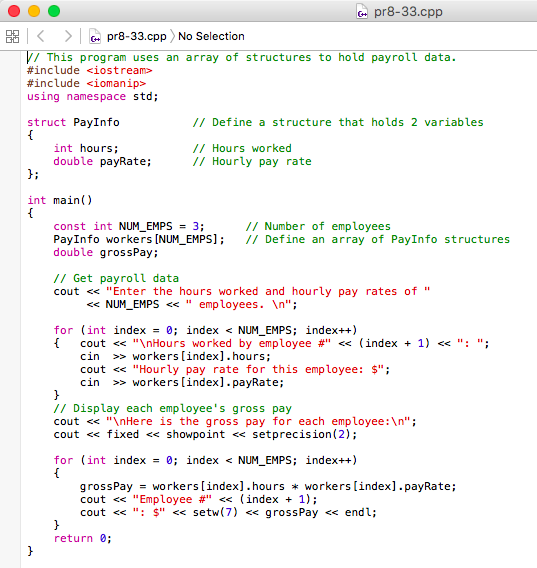Open the pr8-33.cpp jump bar breadcrumb
This screenshot has width=537, height=568.
[137, 36]
